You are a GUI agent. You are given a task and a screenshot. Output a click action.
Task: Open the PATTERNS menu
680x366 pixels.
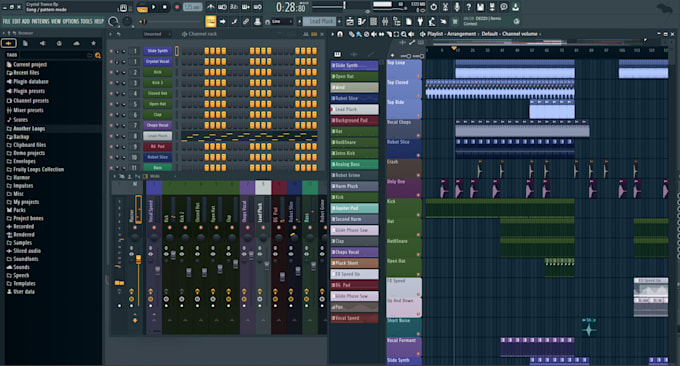pyautogui.click(x=40, y=21)
